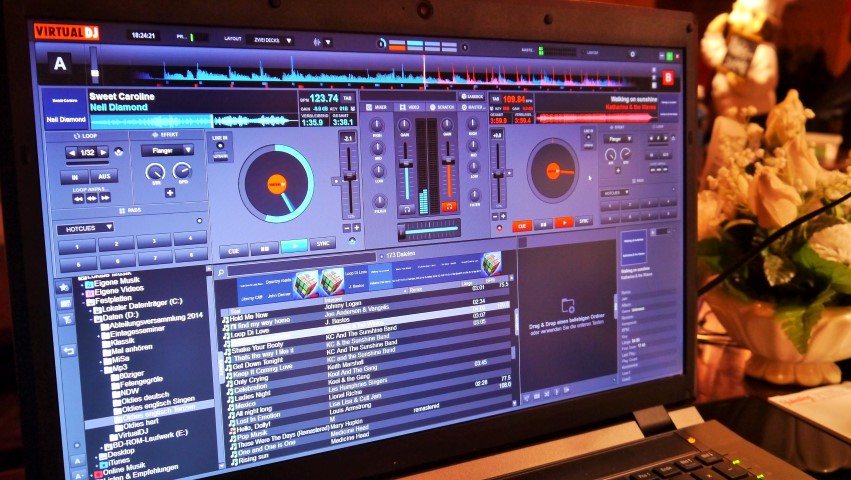Click the search magnifier icon in browser
The height and width of the screenshot is (480, 851).
tap(219, 271)
